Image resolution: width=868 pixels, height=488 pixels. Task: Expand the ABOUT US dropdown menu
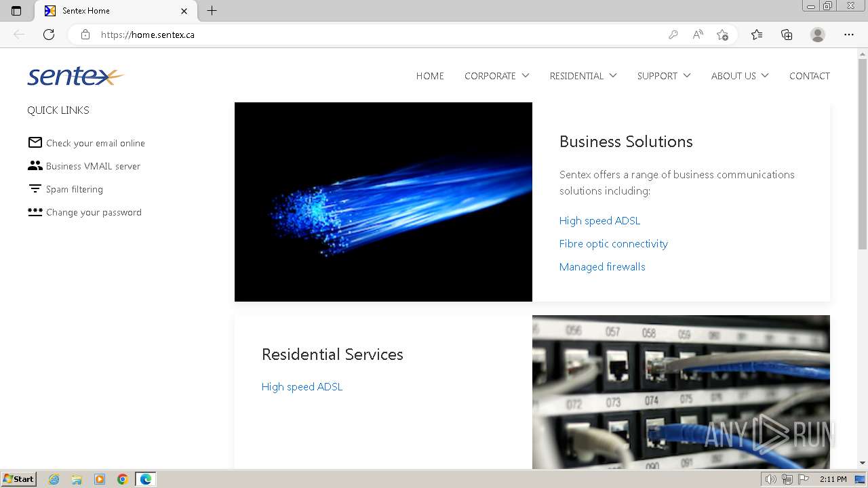[740, 76]
